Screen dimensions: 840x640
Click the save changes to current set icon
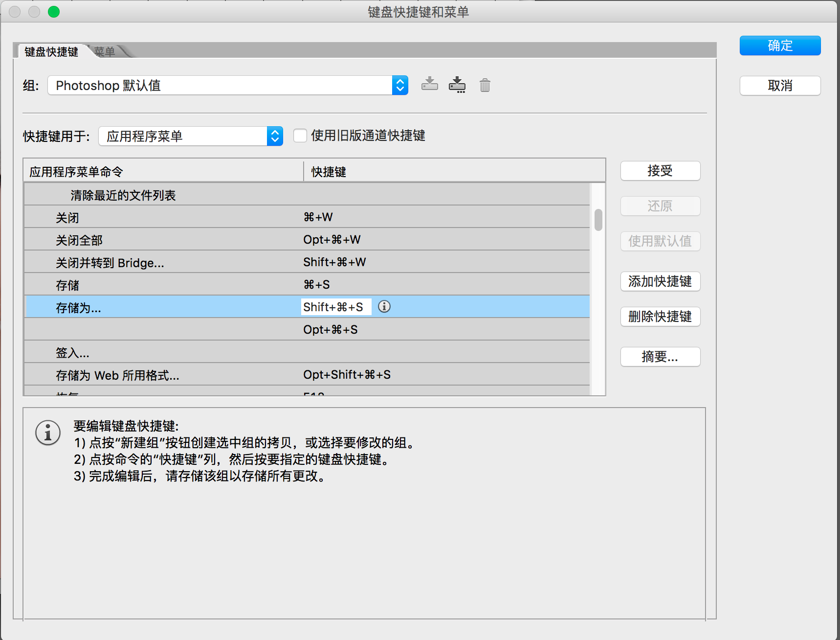pyautogui.click(x=430, y=85)
